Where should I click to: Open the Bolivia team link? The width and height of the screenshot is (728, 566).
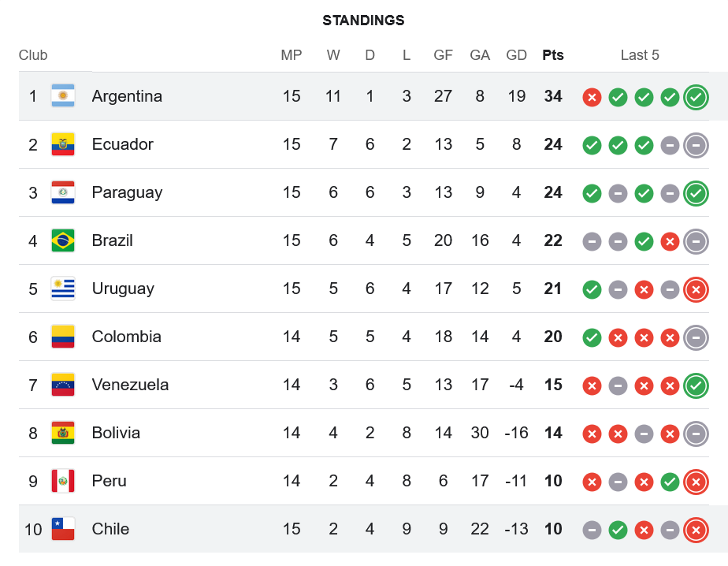116,433
